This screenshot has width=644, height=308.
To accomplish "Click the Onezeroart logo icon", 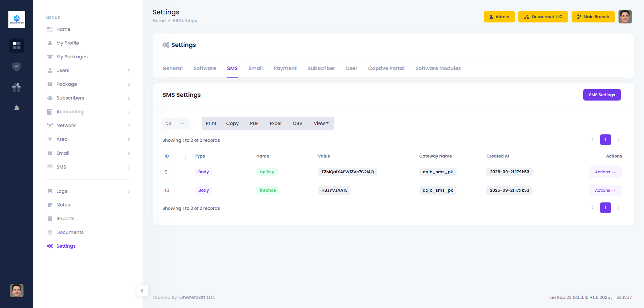I will pos(16,19).
